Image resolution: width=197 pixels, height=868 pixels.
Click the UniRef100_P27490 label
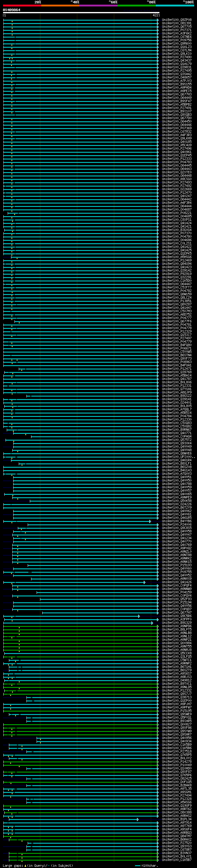tap(177, 57)
